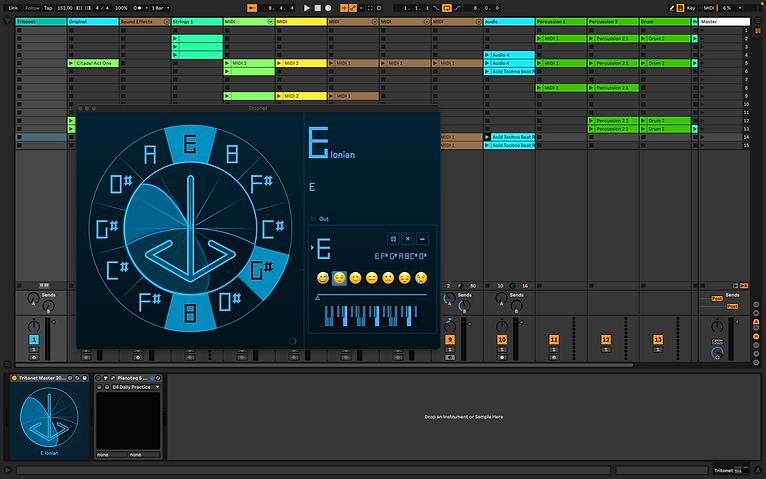Click the Stop transport button
The height and width of the screenshot is (479, 766).
(318, 8)
